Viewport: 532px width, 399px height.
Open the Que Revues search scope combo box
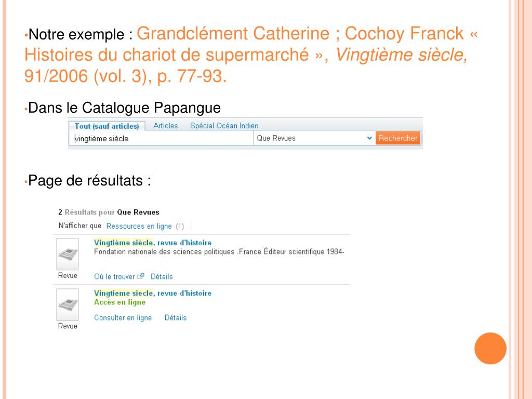coord(314,138)
